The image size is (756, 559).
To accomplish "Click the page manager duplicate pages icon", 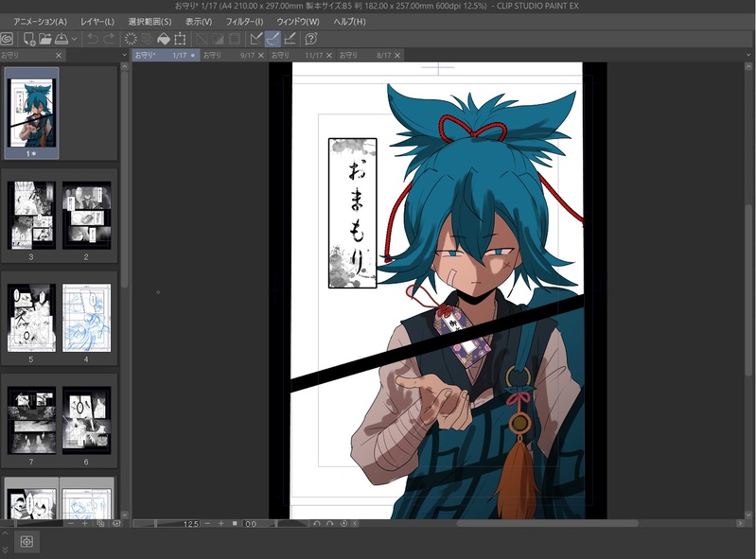I will click(100, 523).
